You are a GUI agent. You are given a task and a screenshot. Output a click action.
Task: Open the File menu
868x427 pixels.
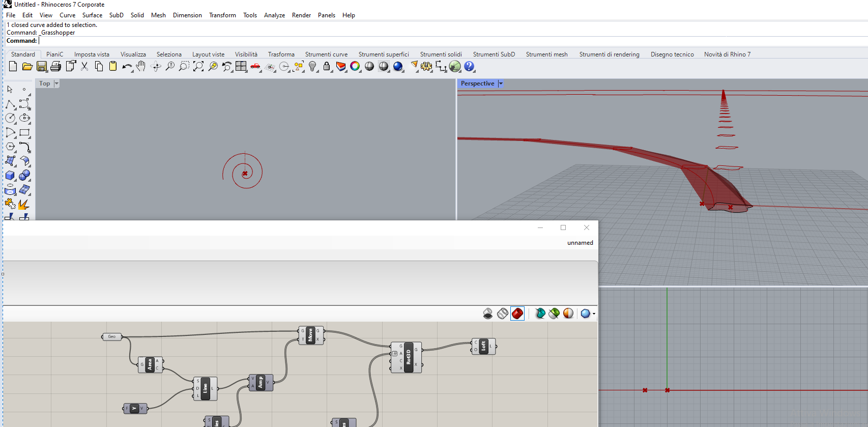(11, 15)
